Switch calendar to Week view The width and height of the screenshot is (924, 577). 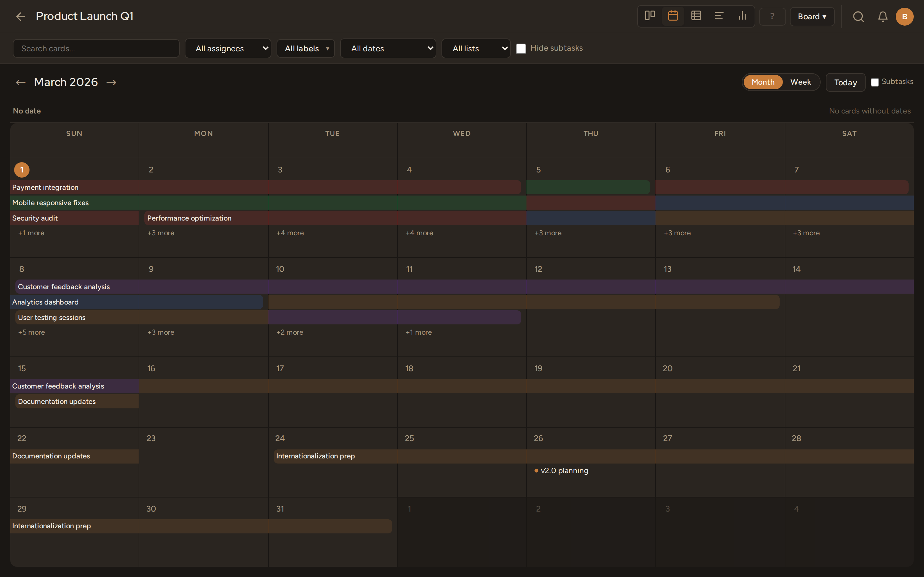(800, 82)
